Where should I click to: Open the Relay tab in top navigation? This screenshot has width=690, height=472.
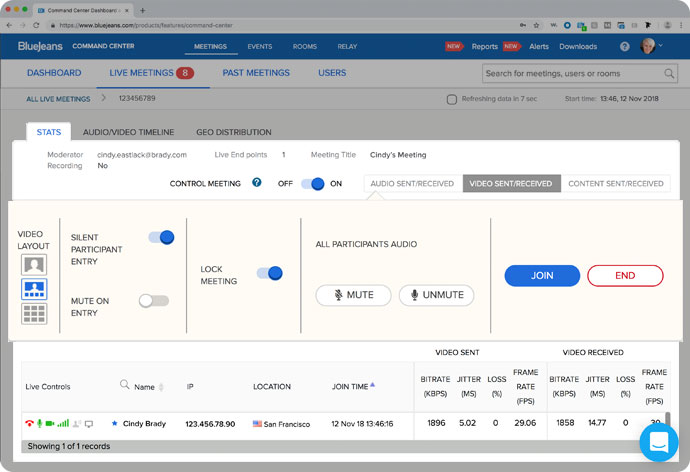(347, 46)
